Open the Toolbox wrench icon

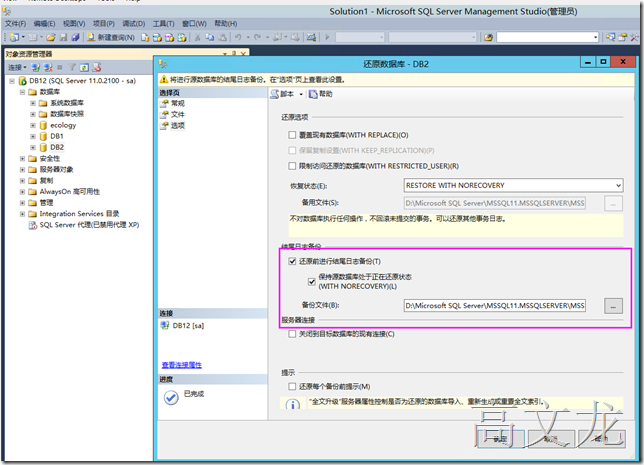pyautogui.click(x=635, y=37)
